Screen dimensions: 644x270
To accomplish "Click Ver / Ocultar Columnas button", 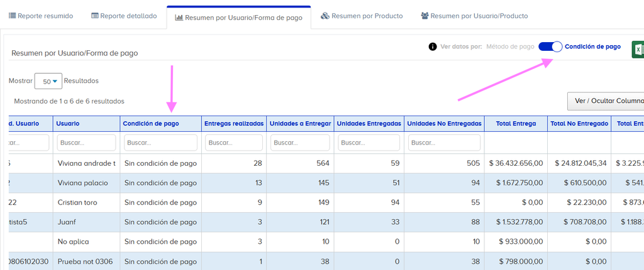I will click(x=606, y=101).
